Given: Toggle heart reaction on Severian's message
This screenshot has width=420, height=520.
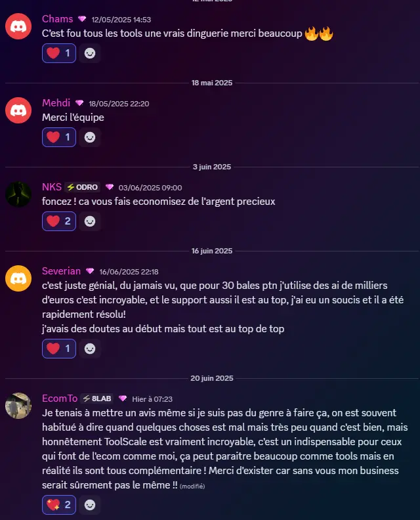Looking at the screenshot, I should point(59,349).
